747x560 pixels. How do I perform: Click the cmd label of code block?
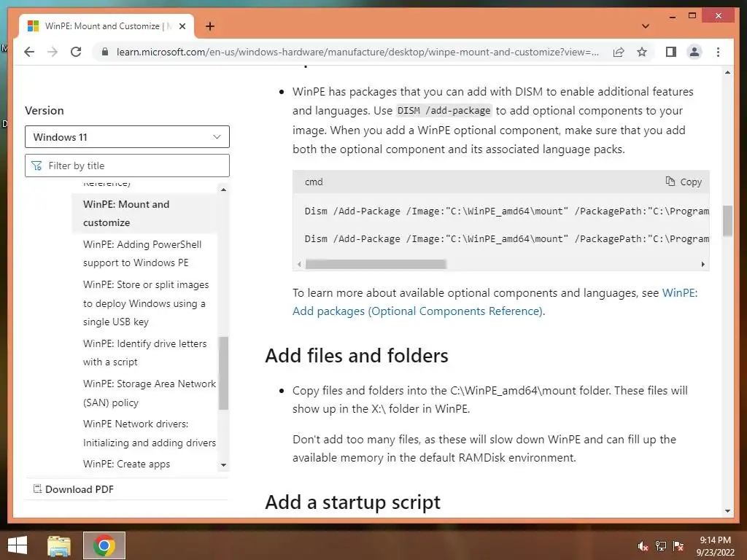tap(314, 182)
